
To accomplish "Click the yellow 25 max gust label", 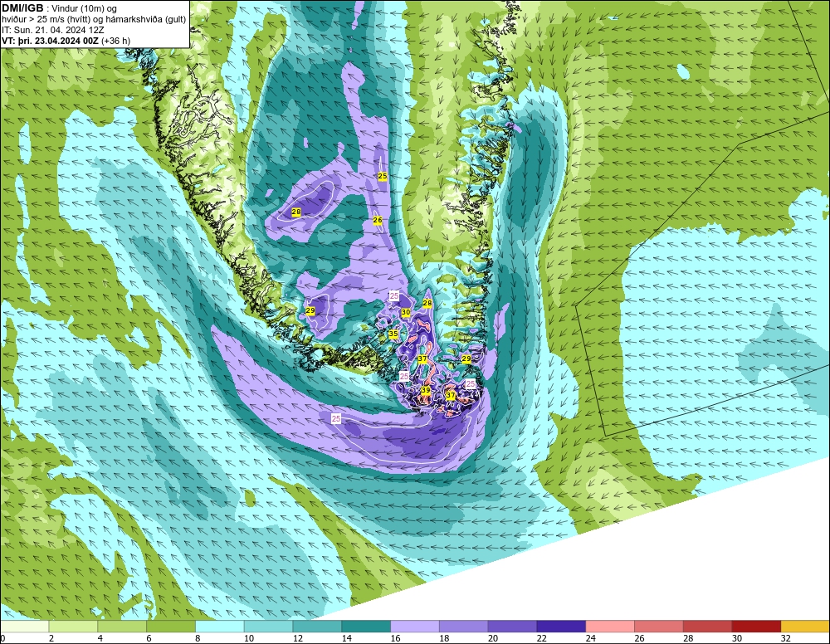I will [x=382, y=176].
